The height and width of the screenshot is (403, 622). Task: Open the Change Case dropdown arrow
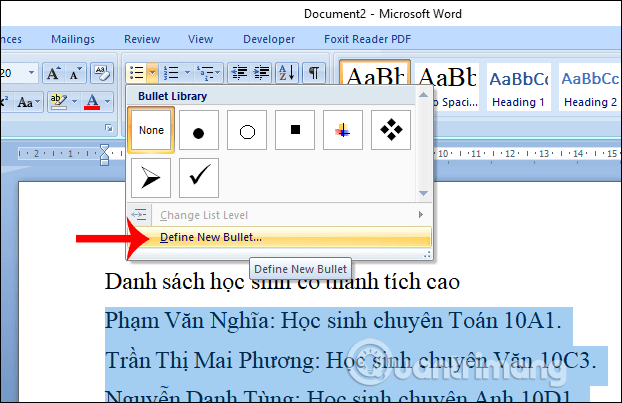(38, 102)
